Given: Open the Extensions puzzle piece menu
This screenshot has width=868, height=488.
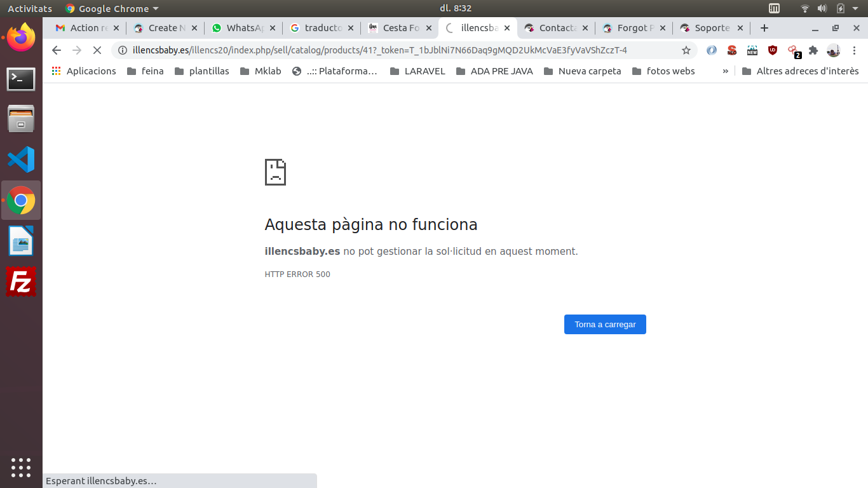Looking at the screenshot, I should [x=813, y=50].
